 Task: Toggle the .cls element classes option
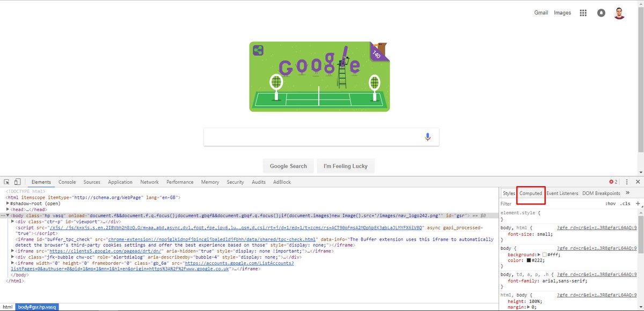(x=625, y=204)
